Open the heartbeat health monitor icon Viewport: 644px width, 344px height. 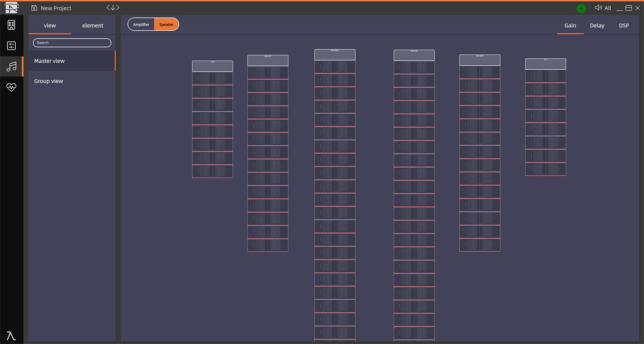pos(11,87)
